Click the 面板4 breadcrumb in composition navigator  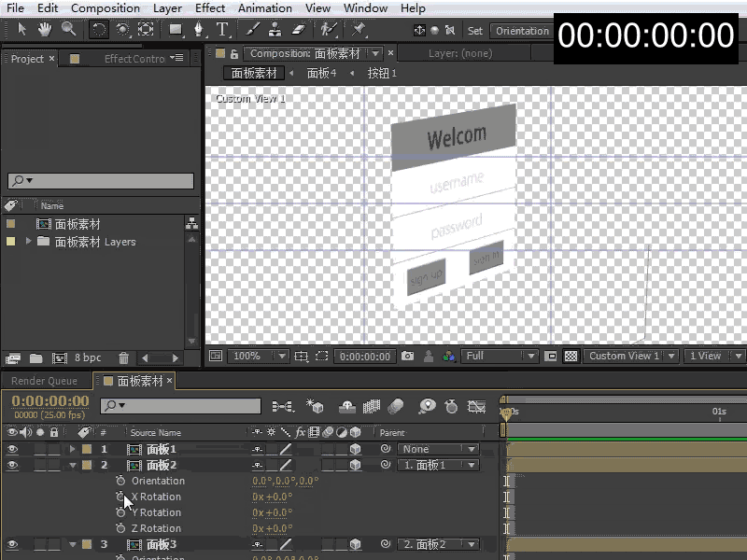pyautogui.click(x=321, y=74)
